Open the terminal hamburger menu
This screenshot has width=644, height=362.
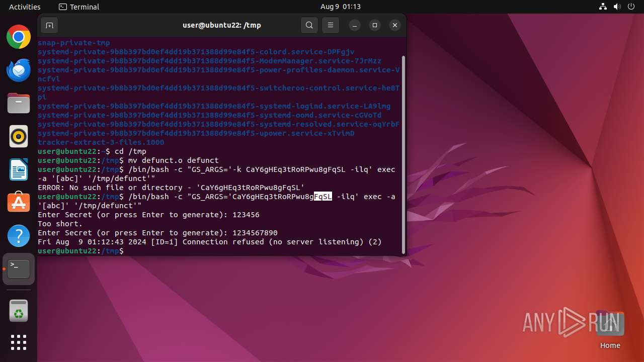(x=331, y=25)
